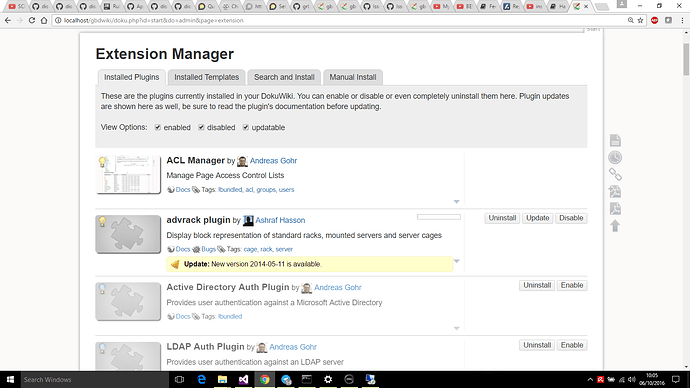Reload the page with browser refresh icon
This screenshot has width=690, height=388.
(x=32, y=20)
